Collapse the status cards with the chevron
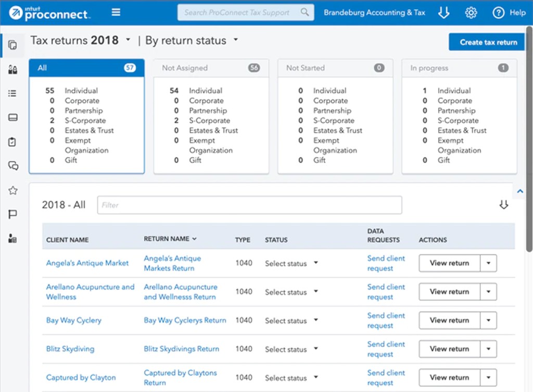Viewport: 533px width, 392px height. (520, 191)
